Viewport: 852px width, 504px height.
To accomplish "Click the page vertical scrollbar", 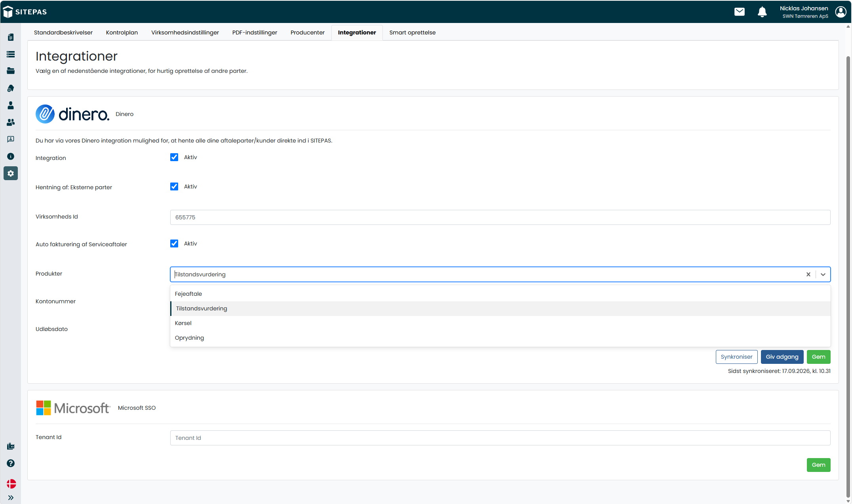I will [x=848, y=277].
